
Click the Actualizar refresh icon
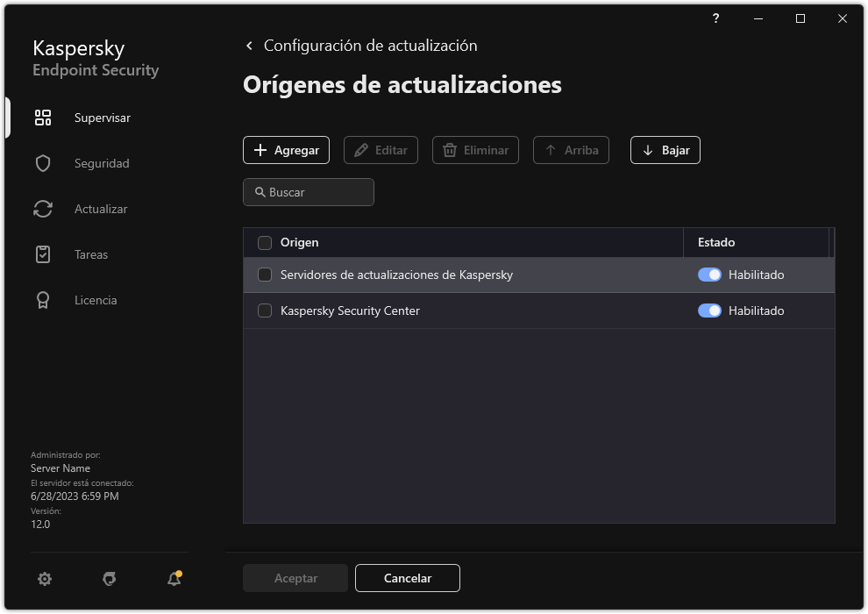tap(42, 208)
